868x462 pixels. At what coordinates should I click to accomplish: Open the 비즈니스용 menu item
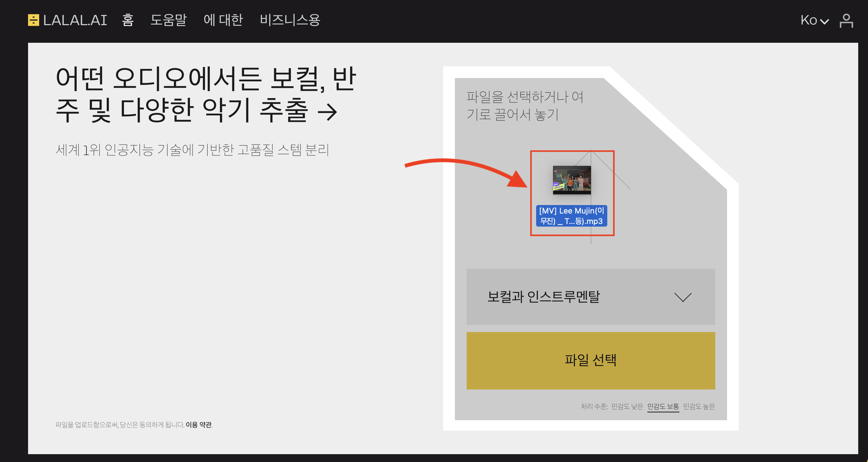(290, 20)
